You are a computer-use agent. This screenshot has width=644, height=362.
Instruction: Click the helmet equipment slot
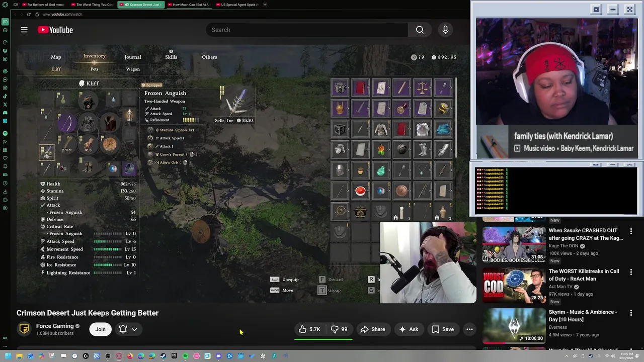click(x=88, y=102)
